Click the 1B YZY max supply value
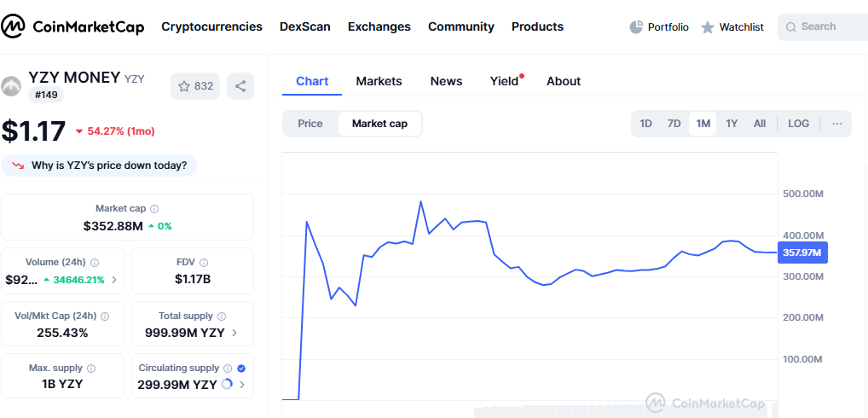The height and width of the screenshot is (418, 868). pyautogui.click(x=62, y=384)
